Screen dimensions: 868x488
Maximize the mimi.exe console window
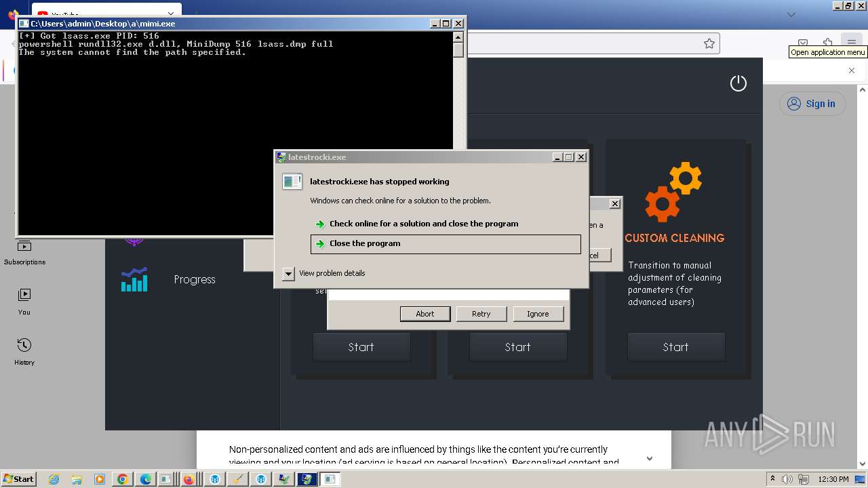pos(446,23)
